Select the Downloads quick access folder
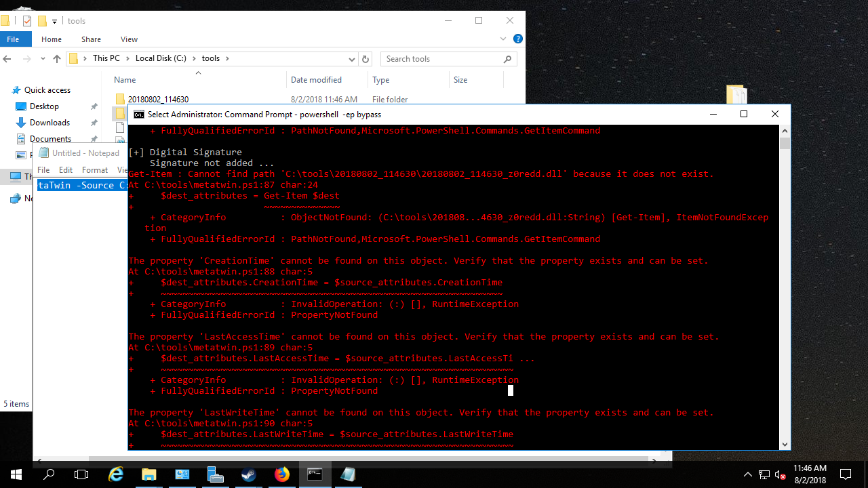The image size is (868, 488). point(50,123)
